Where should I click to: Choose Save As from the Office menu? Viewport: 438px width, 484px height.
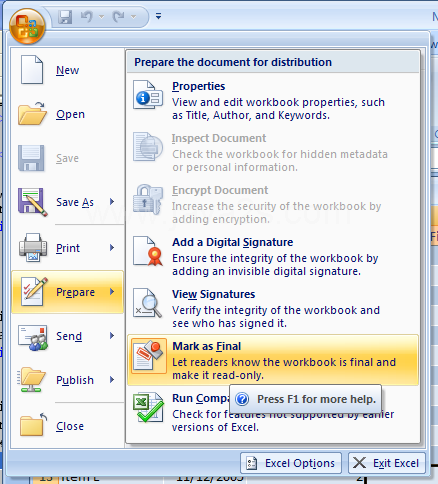tap(75, 202)
